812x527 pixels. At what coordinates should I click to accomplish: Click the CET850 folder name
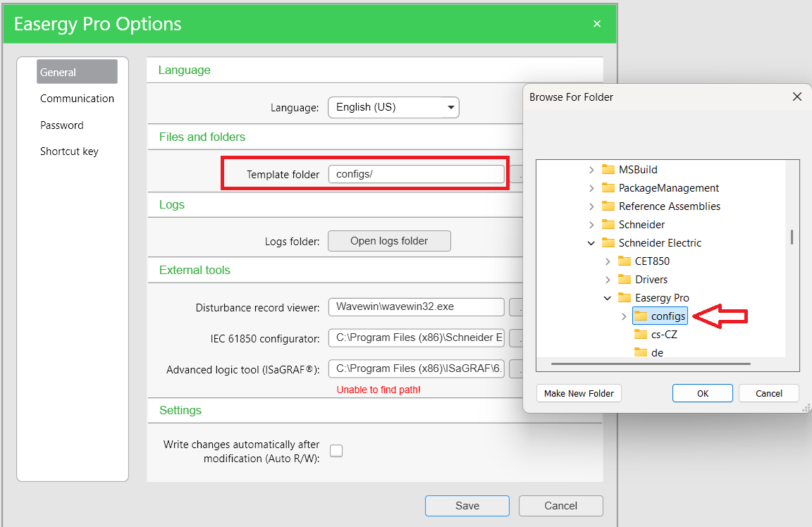point(653,261)
